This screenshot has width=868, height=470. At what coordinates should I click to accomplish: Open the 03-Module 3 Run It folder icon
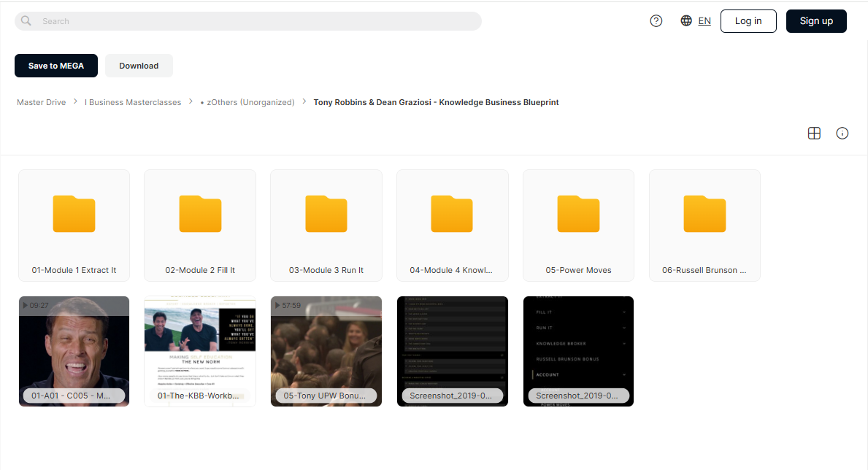tap(326, 214)
